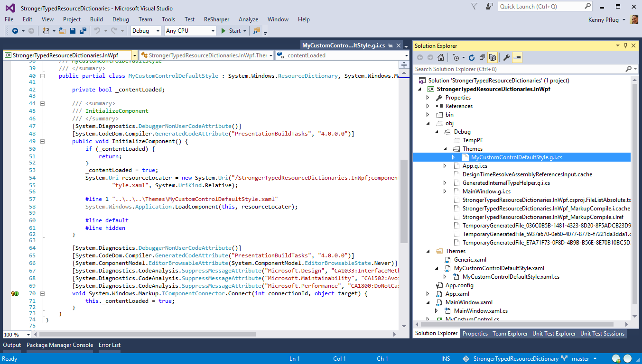This screenshot has width=642, height=364.
Task: Save all files with Save All icon
Action: [84, 30]
